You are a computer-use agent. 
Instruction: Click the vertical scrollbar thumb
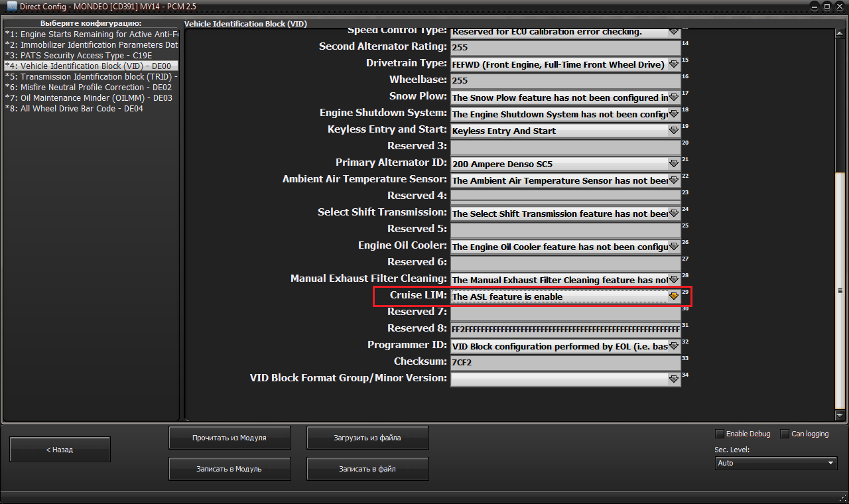click(x=840, y=290)
